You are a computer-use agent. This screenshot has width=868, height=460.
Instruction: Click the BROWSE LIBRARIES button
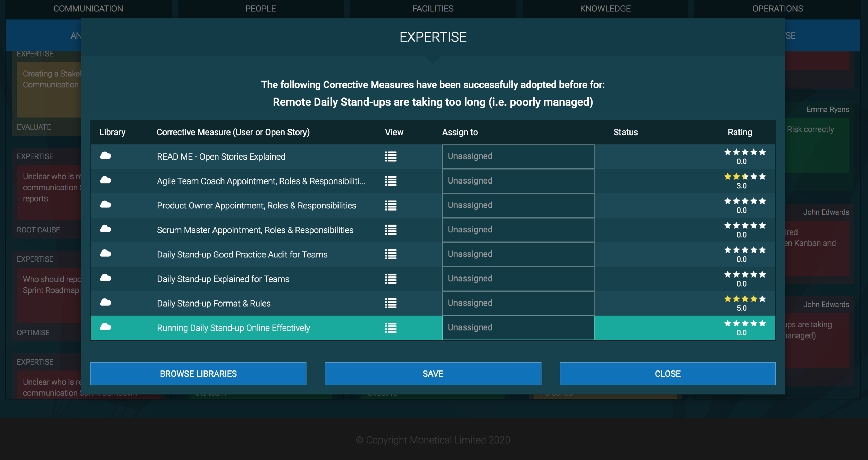[x=198, y=374]
